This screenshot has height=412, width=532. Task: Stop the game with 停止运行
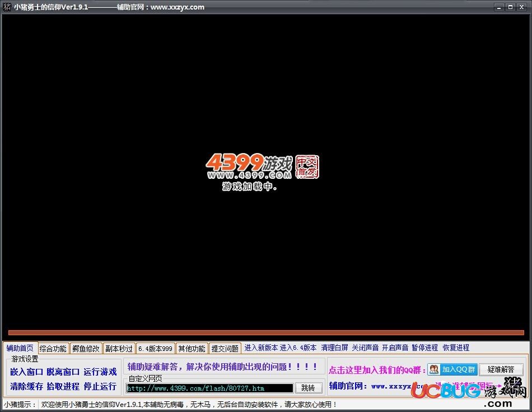100,386
